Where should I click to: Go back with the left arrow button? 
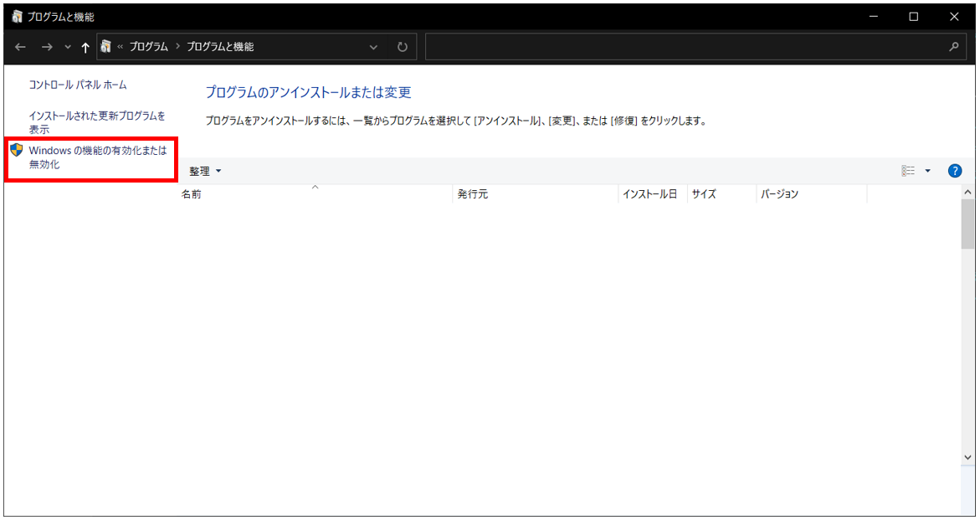(x=21, y=47)
